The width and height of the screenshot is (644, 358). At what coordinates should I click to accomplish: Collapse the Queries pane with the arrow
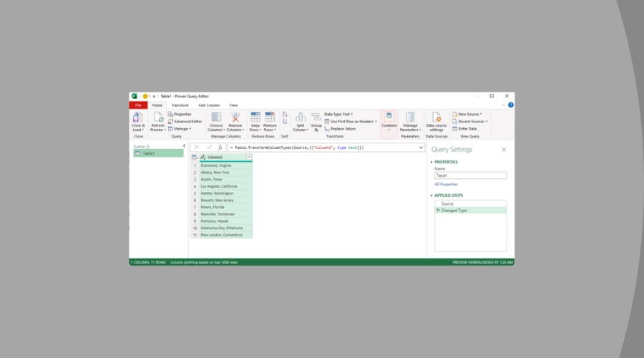184,146
